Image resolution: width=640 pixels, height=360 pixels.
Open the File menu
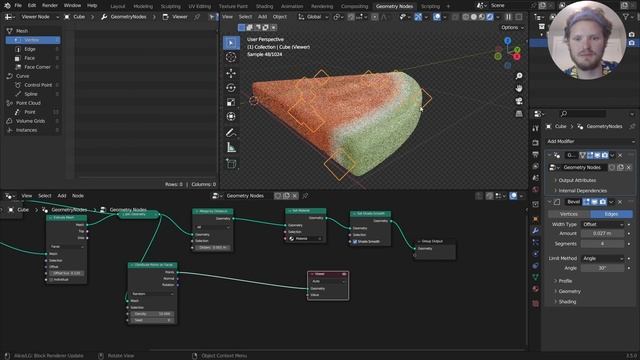pyautogui.click(x=18, y=6)
